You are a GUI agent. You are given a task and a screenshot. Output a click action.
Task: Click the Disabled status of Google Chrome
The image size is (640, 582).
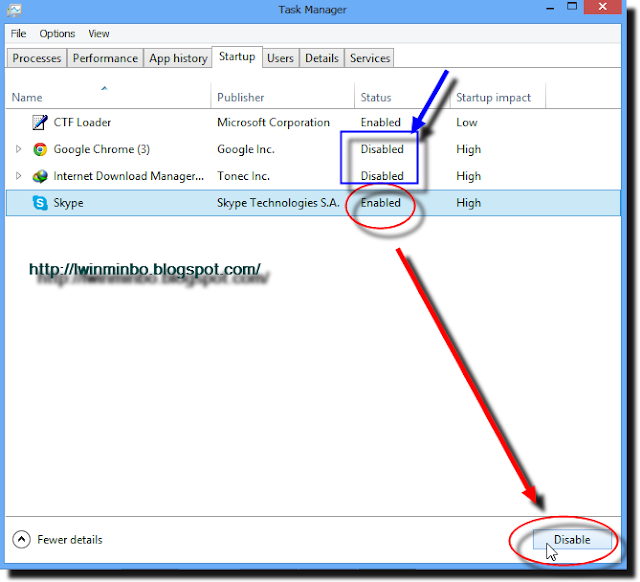[382, 149]
